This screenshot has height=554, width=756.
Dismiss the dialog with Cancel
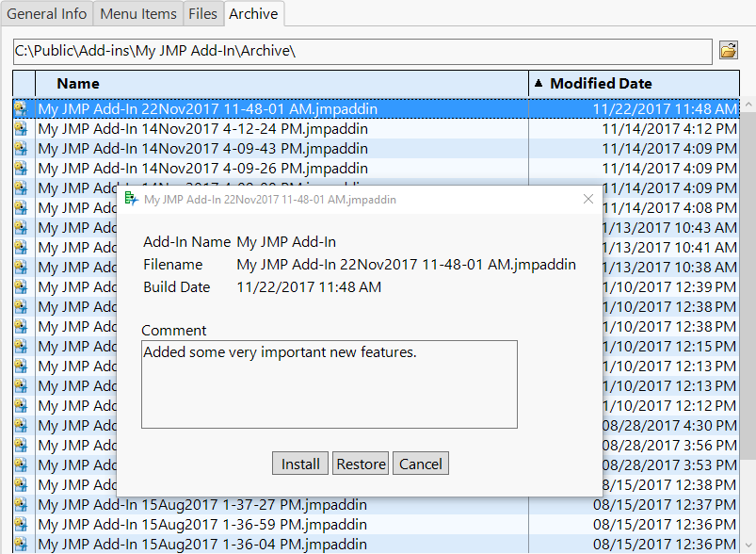click(420, 463)
